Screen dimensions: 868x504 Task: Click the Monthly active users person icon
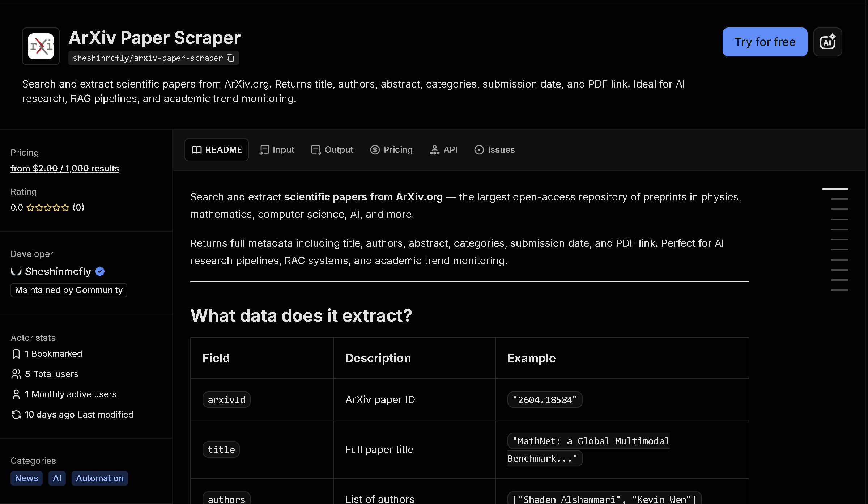tap(16, 394)
